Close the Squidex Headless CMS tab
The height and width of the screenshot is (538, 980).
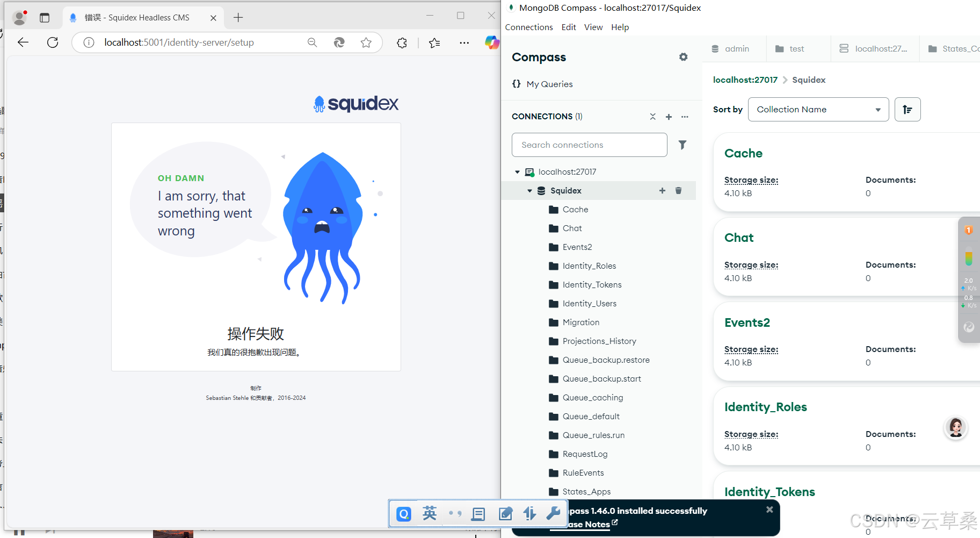pos(213,18)
